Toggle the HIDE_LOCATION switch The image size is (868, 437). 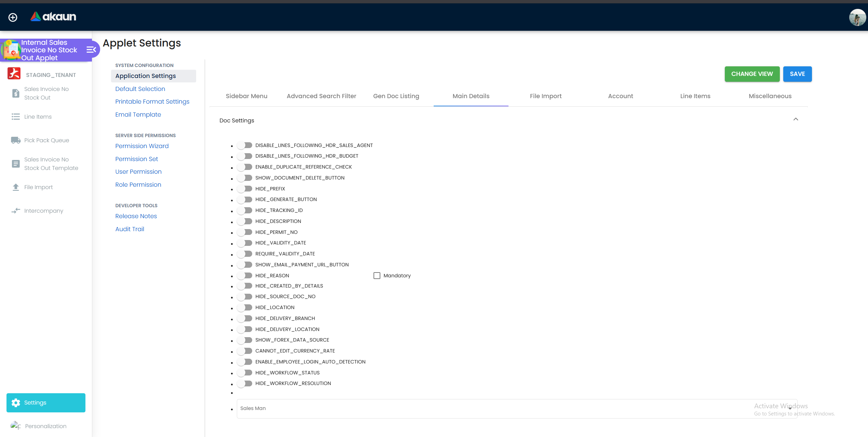point(245,308)
